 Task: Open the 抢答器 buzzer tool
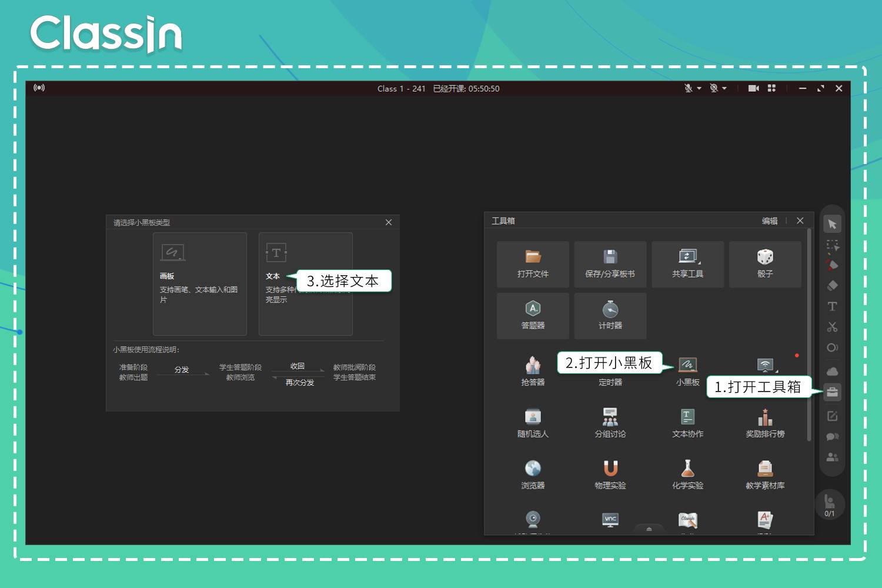pos(533,371)
